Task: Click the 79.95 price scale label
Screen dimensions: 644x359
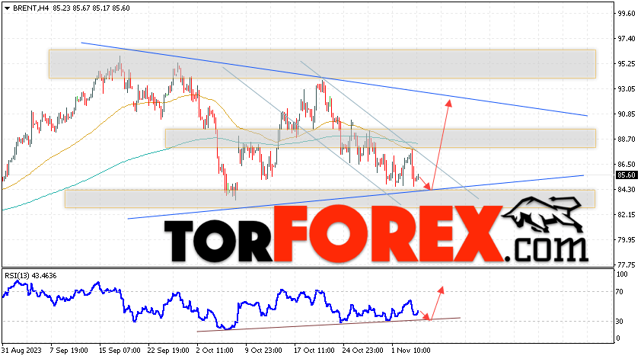Action: click(x=626, y=239)
